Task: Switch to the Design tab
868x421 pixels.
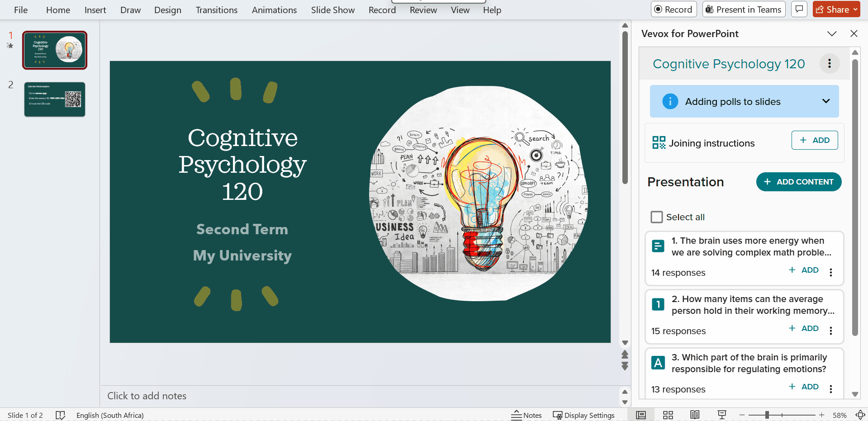Action: [167, 10]
